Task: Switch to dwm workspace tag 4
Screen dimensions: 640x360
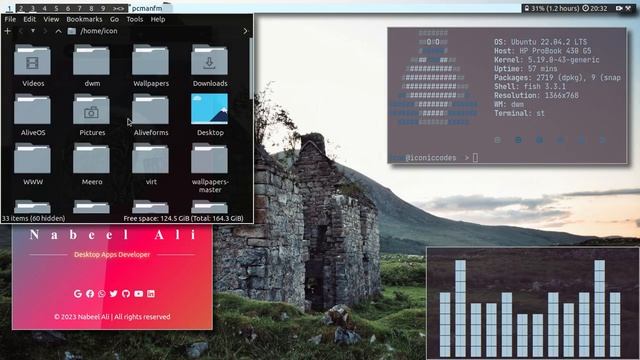Action: point(44,8)
